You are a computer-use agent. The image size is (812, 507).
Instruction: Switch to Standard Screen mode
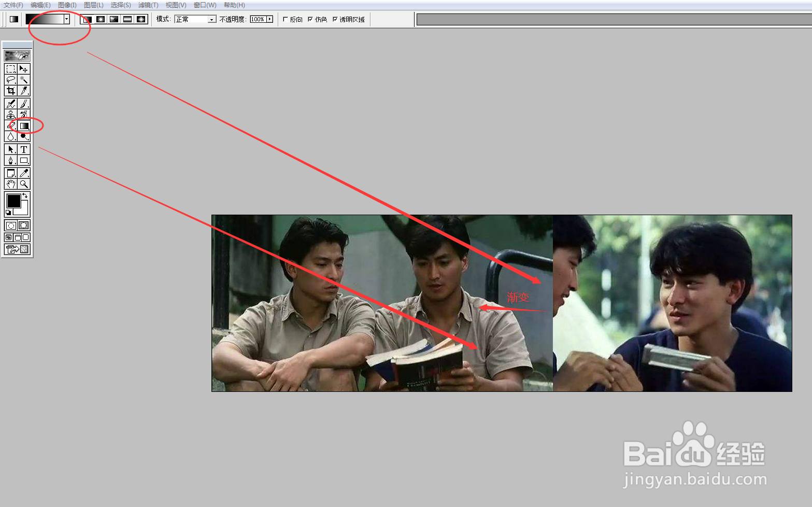pyautogui.click(x=9, y=237)
